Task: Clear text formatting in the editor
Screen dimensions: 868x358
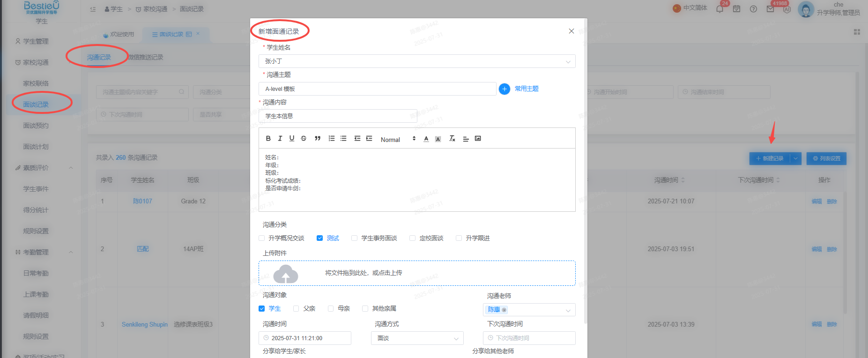Action: point(452,139)
